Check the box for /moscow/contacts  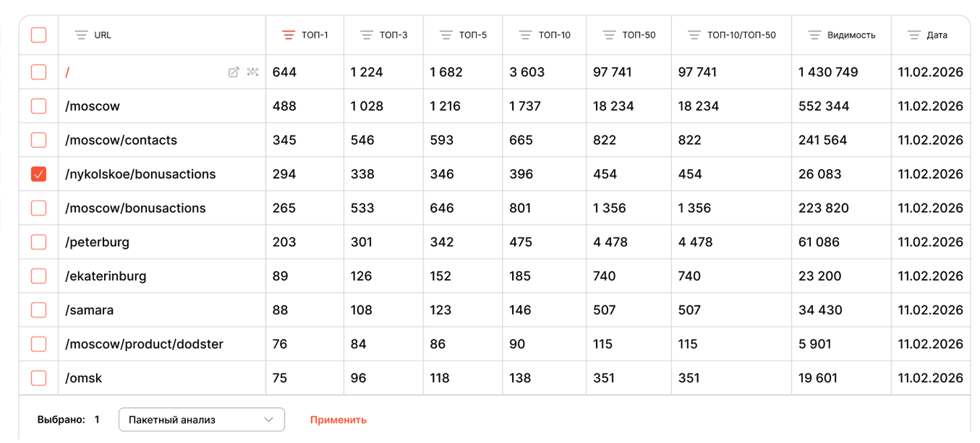point(39,140)
